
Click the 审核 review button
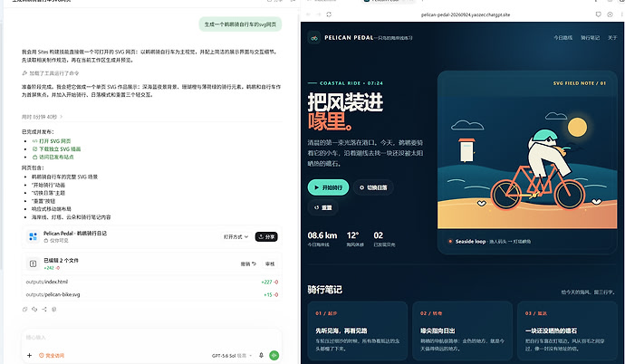pyautogui.click(x=270, y=263)
